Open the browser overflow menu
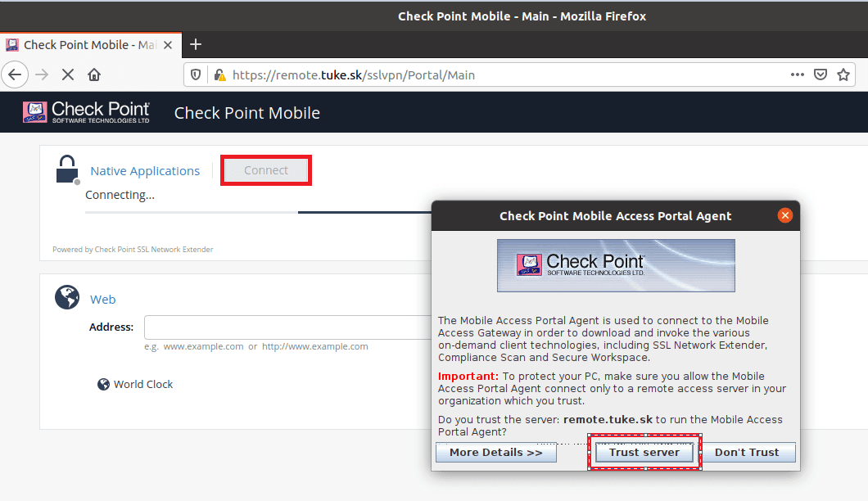 pyautogui.click(x=797, y=74)
